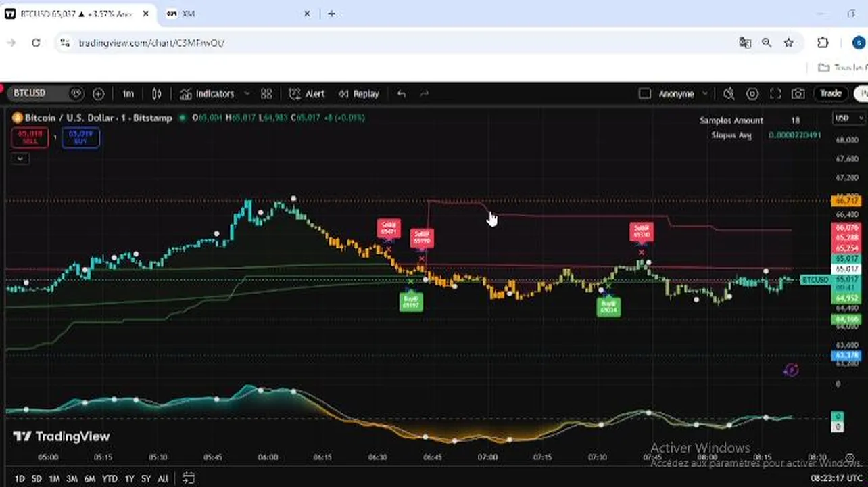Image resolution: width=868 pixels, height=487 pixels.
Task: Bookmark this page with star icon
Action: [788, 43]
